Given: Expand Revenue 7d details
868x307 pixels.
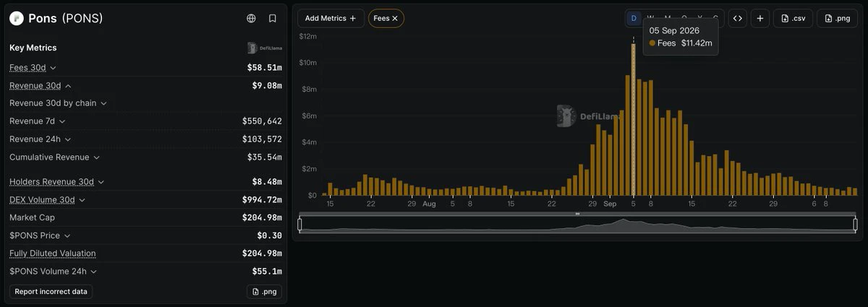Looking at the screenshot, I should tap(62, 121).
